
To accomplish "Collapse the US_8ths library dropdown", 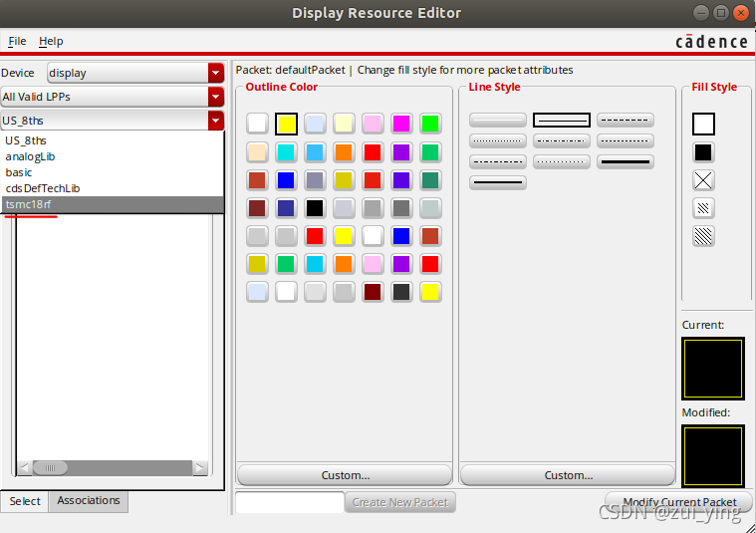I will 216,121.
